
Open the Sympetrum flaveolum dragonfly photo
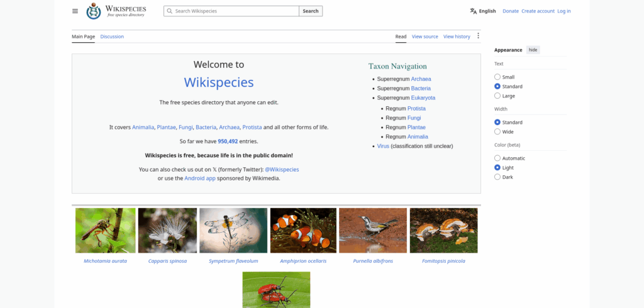233,231
